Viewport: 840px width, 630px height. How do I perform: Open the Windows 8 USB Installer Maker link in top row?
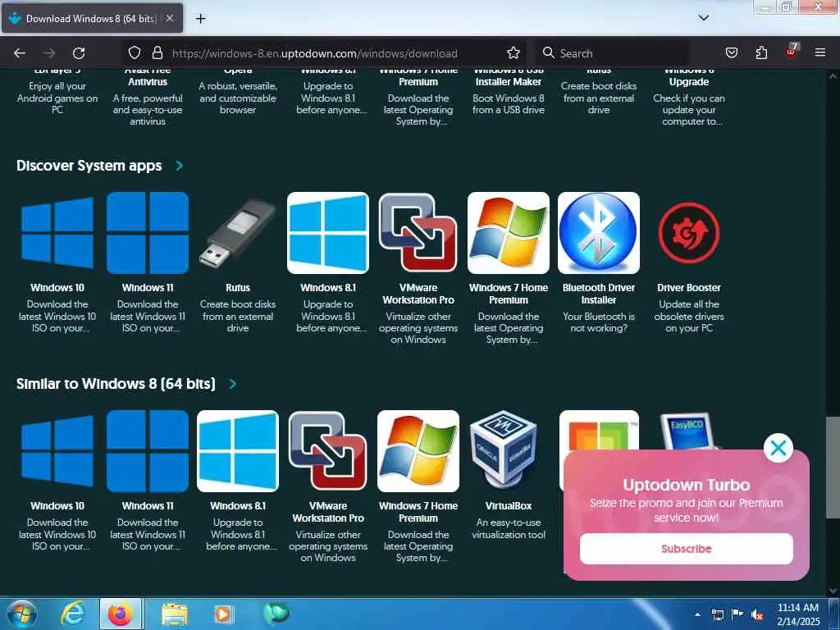pyautogui.click(x=509, y=76)
